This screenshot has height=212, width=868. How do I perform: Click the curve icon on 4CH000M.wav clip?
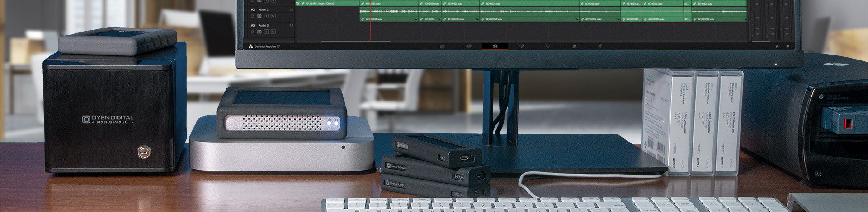tap(415, 19)
